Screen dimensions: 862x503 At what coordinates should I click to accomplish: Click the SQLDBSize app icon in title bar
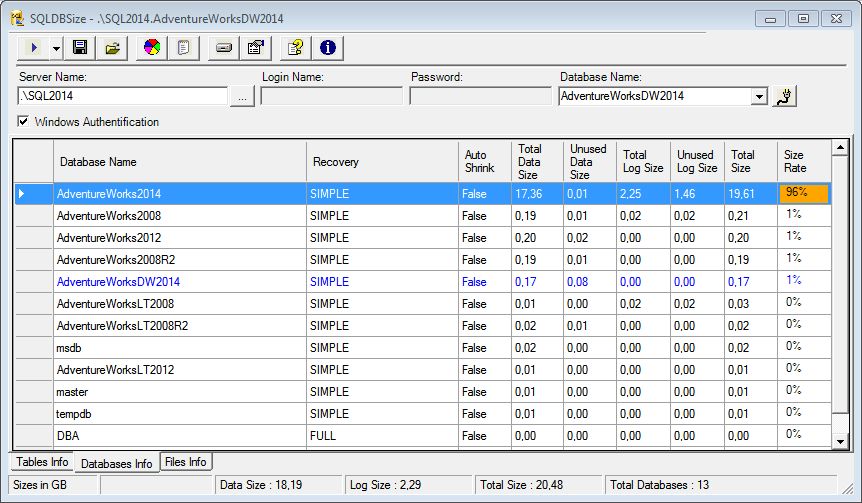pyautogui.click(x=18, y=19)
